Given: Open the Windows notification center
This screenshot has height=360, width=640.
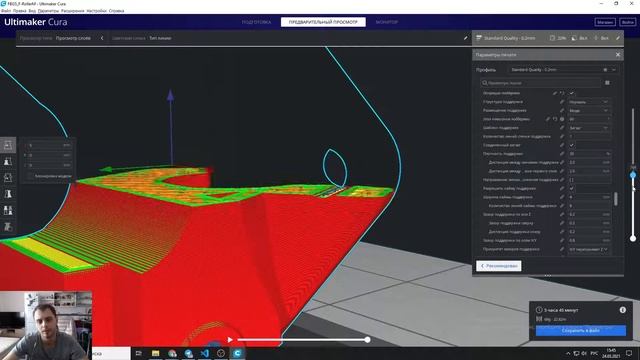Looking at the screenshot, I should tap(629, 353).
